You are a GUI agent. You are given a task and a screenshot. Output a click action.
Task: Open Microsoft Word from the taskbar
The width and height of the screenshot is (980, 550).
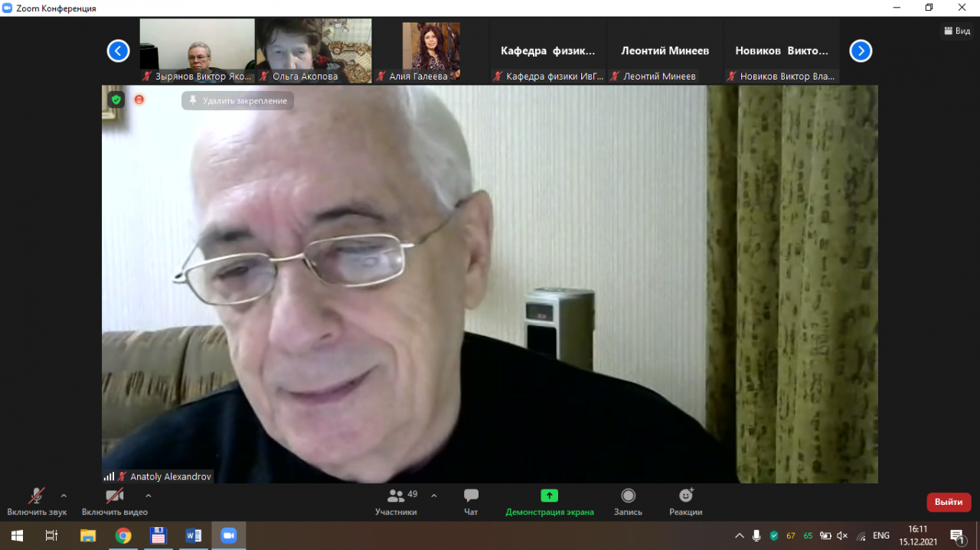click(194, 535)
